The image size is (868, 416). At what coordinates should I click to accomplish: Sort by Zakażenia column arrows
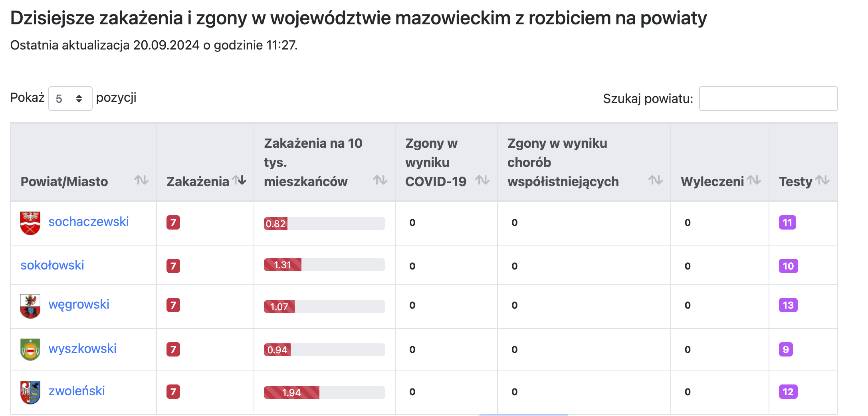click(x=239, y=180)
